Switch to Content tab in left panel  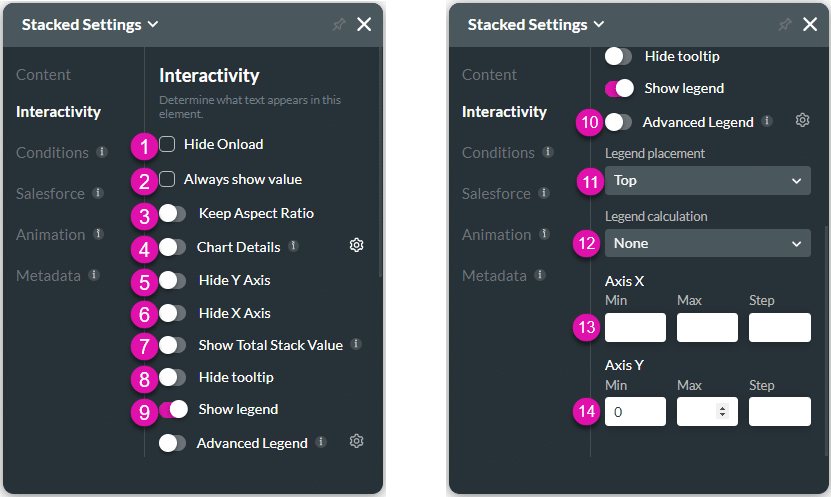coord(43,75)
